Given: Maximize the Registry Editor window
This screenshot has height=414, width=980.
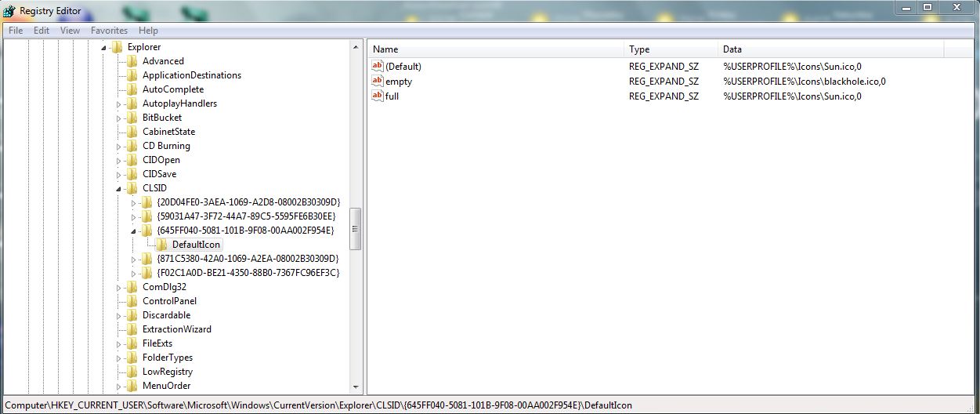Looking at the screenshot, I should click(x=928, y=7).
